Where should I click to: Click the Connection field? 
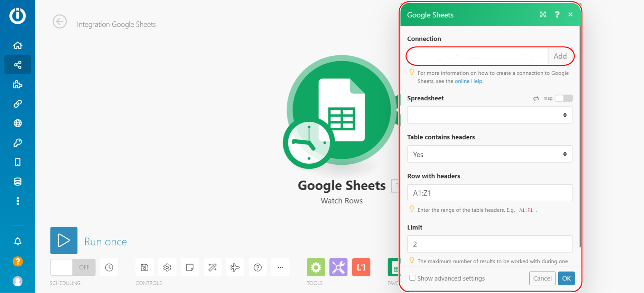click(477, 56)
